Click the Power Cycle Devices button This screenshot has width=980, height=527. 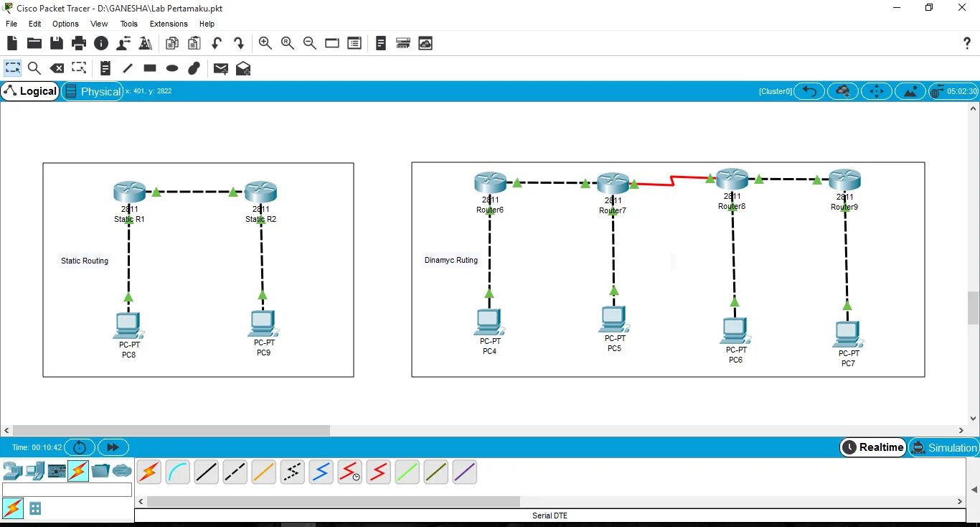[80, 447]
